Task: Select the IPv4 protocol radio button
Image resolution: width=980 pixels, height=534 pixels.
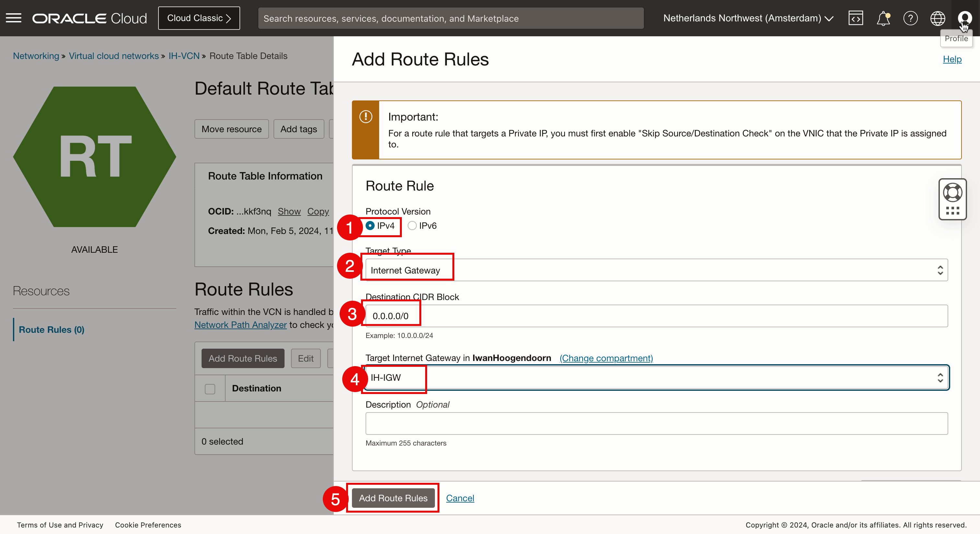Action: point(370,226)
